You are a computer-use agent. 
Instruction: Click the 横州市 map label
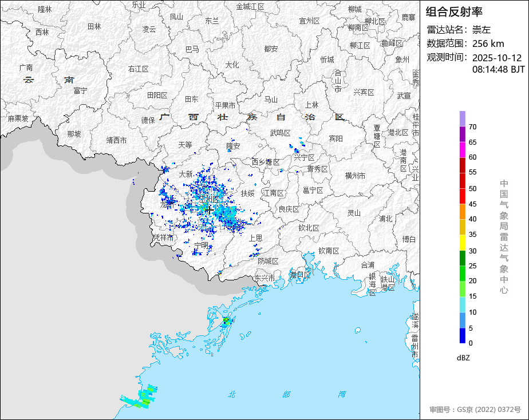coord(355,176)
